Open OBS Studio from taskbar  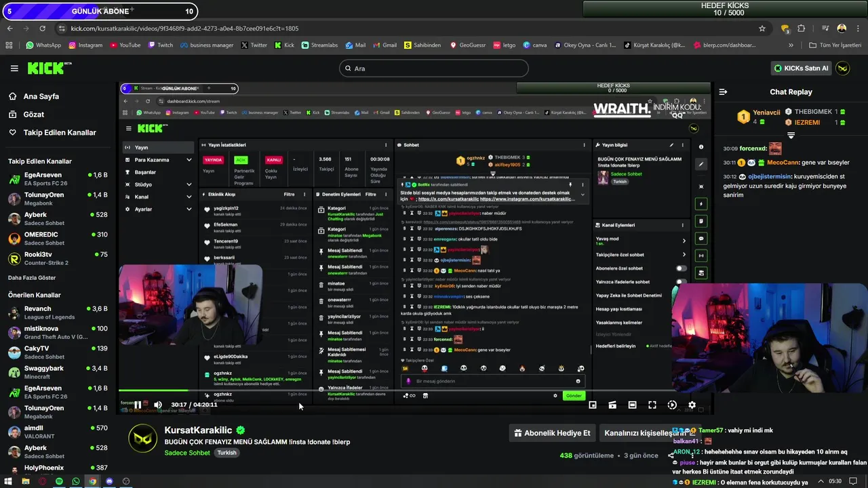point(126,481)
